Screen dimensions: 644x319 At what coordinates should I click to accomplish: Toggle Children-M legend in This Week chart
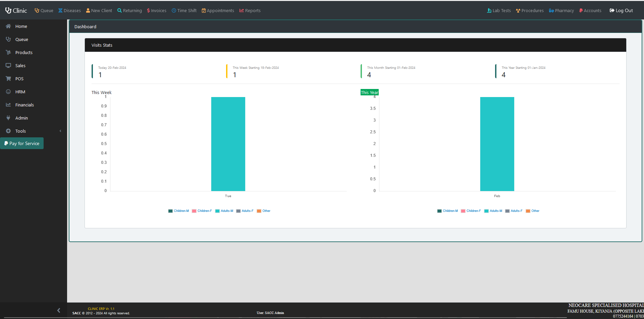point(178,211)
